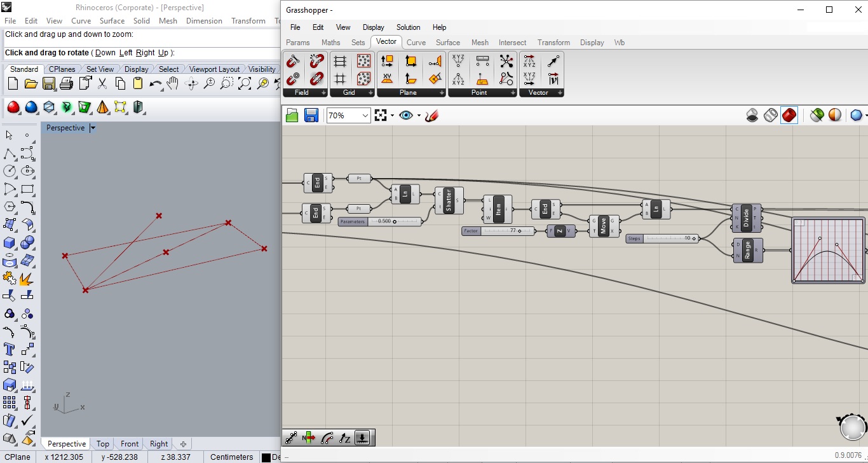Click Rhino's Print icon

coord(66,83)
